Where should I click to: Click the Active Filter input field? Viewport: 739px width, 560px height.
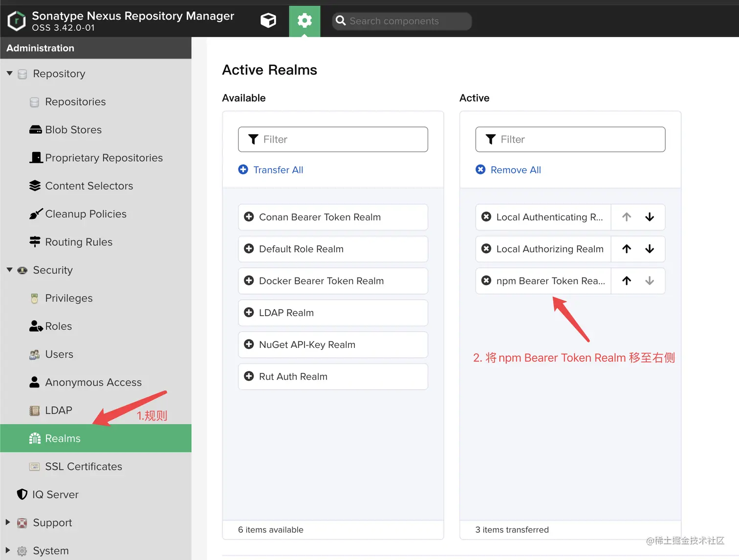pos(570,139)
